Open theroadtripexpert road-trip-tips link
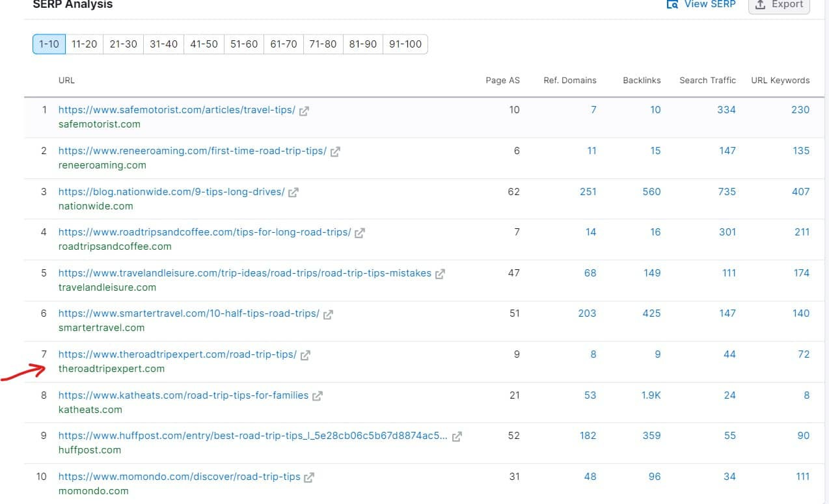This screenshot has width=829, height=504. coord(177,354)
